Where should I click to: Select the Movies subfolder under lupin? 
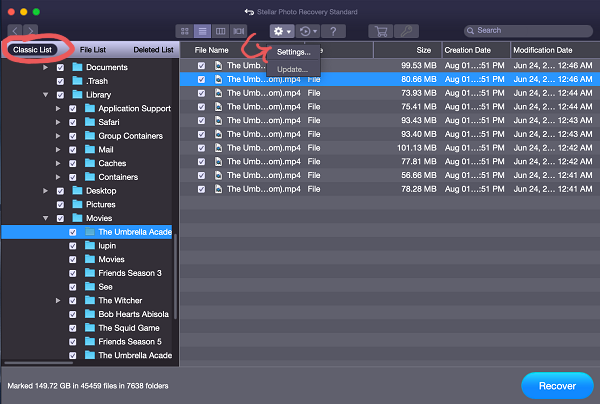coord(111,259)
